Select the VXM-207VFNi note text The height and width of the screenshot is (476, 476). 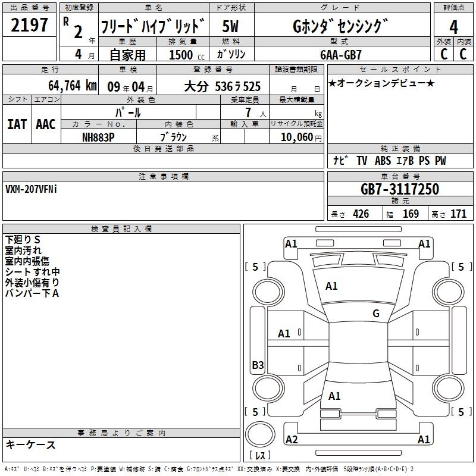pos(32,189)
